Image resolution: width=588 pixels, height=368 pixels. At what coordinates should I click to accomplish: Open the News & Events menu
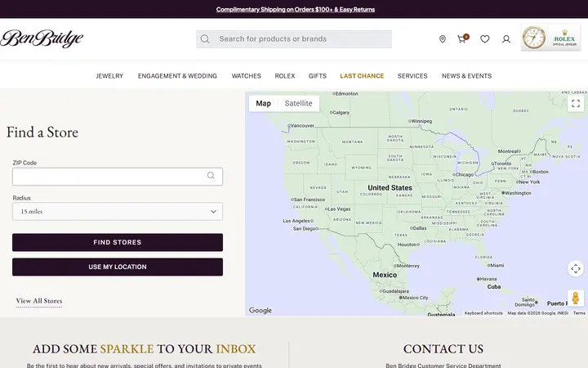(x=466, y=76)
